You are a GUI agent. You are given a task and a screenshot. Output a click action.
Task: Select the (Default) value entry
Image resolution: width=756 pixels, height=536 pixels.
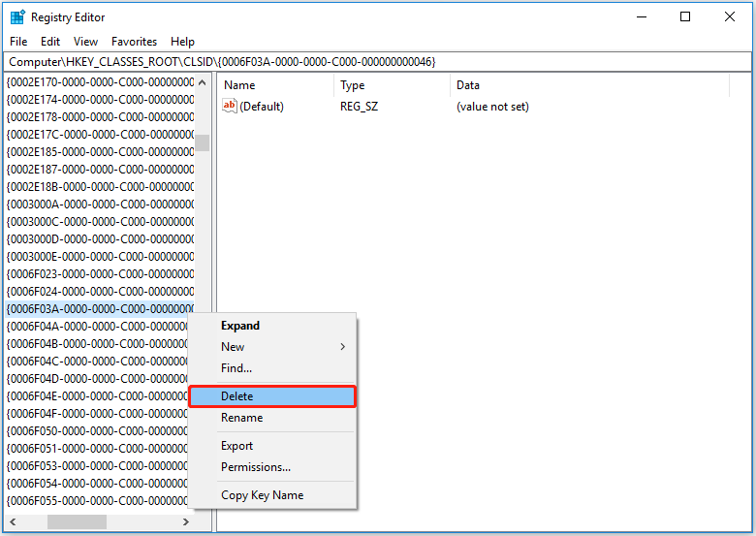tap(261, 107)
